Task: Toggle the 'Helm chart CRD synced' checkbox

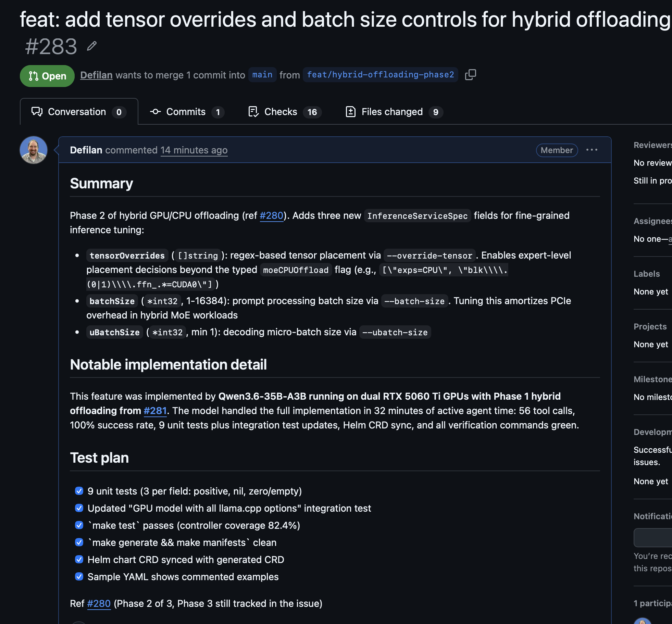Action: pos(79,559)
